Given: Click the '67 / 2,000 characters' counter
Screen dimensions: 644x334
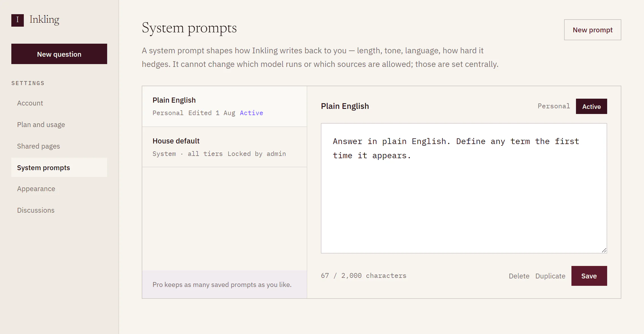Looking at the screenshot, I should (x=363, y=276).
